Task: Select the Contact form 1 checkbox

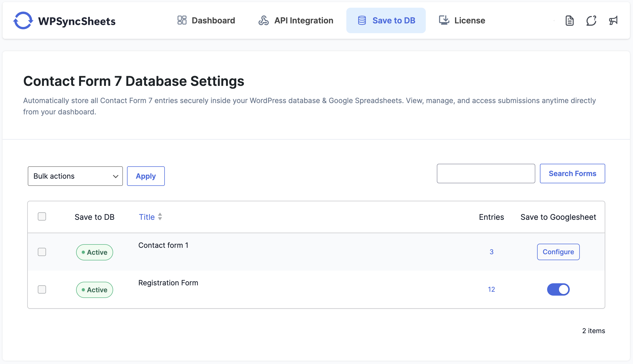Action: (42, 252)
